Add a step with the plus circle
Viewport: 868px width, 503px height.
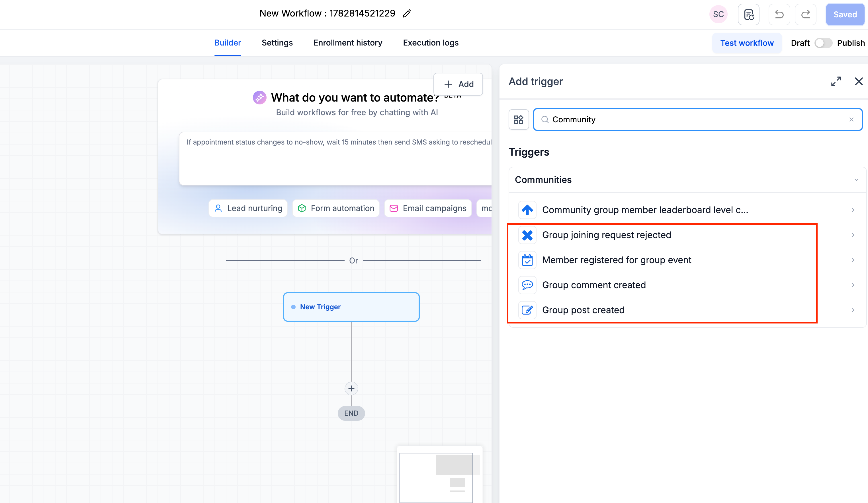[351, 388]
